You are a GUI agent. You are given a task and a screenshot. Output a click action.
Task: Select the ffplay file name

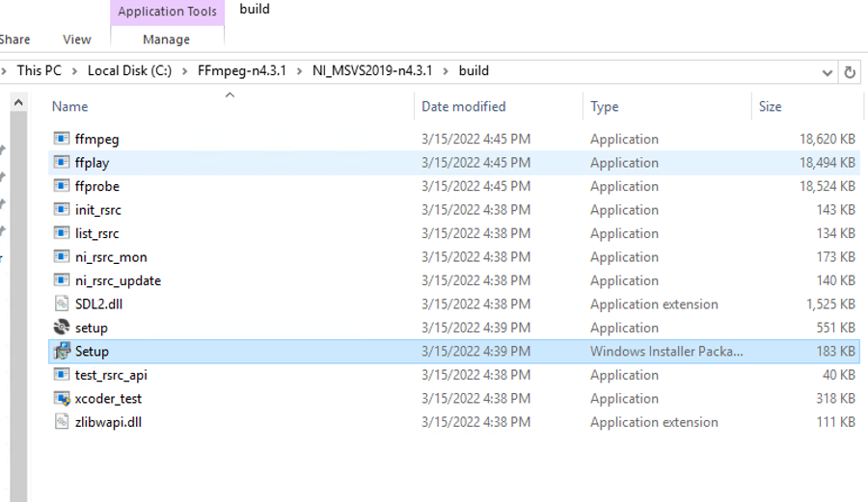pyautogui.click(x=93, y=163)
